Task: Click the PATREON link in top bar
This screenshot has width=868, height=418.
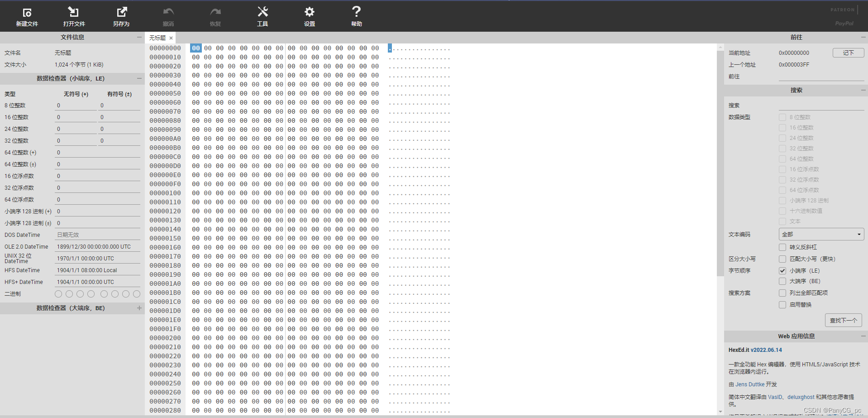Action: tap(843, 10)
